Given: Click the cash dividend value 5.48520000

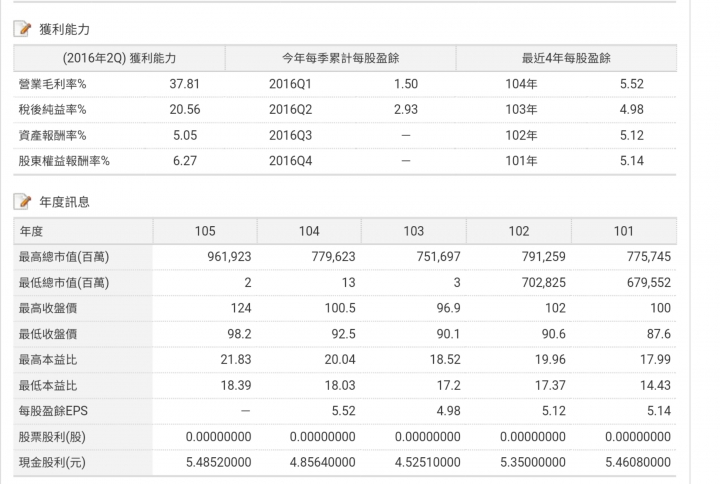Looking at the screenshot, I should click(x=219, y=462).
